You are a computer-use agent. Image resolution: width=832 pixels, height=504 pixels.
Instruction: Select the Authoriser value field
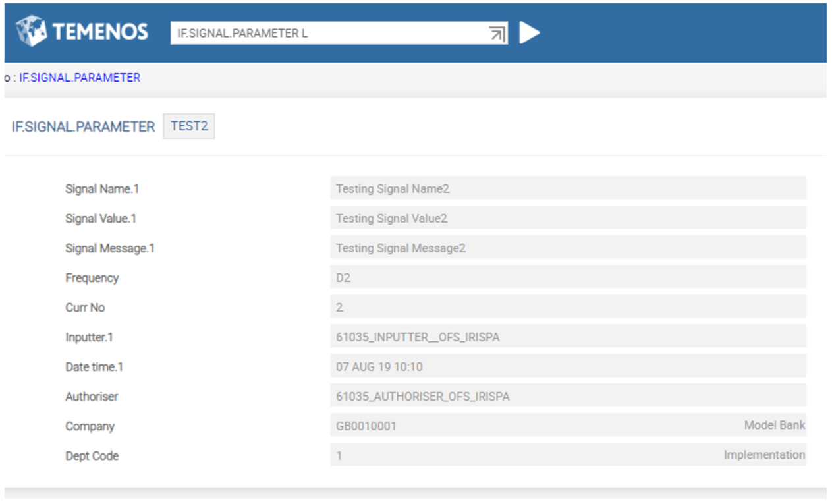(x=567, y=397)
